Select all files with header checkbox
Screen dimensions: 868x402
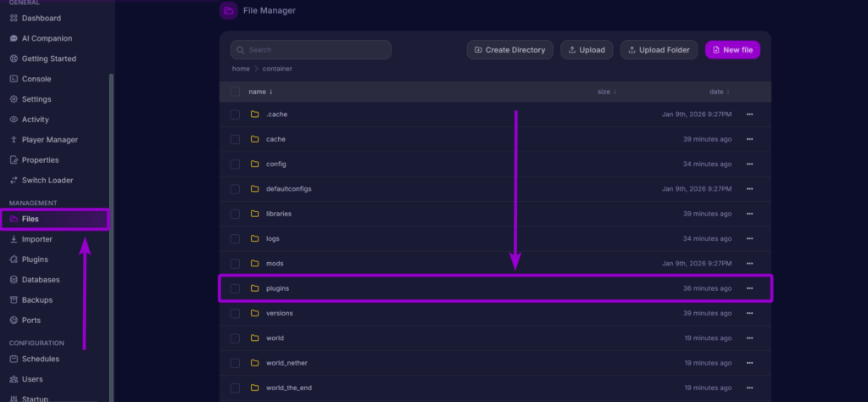(235, 92)
